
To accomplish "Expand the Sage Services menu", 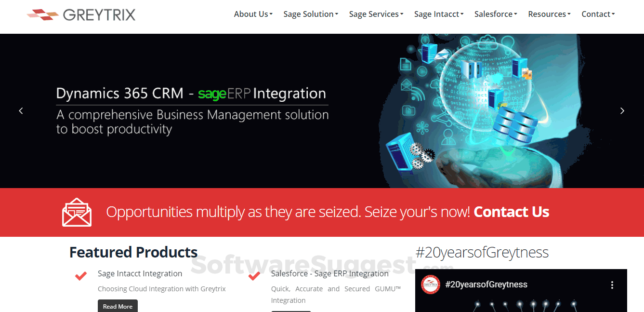I will pos(376,14).
